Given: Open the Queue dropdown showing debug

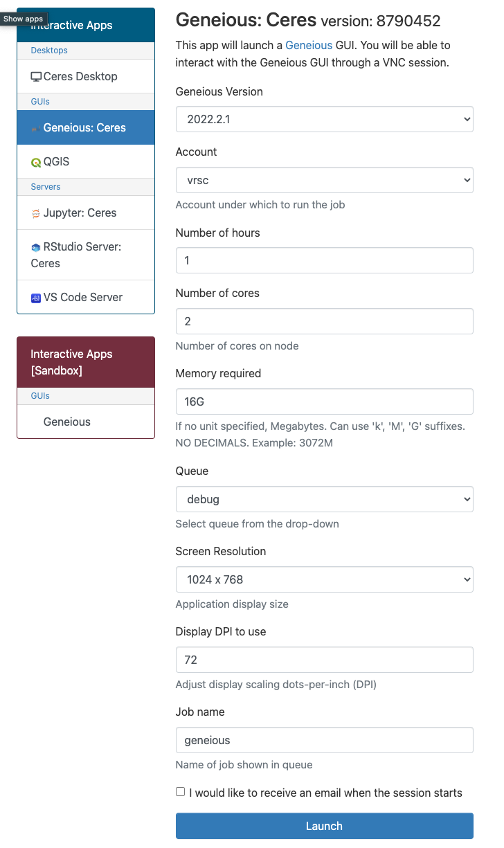Looking at the screenshot, I should pyautogui.click(x=324, y=499).
